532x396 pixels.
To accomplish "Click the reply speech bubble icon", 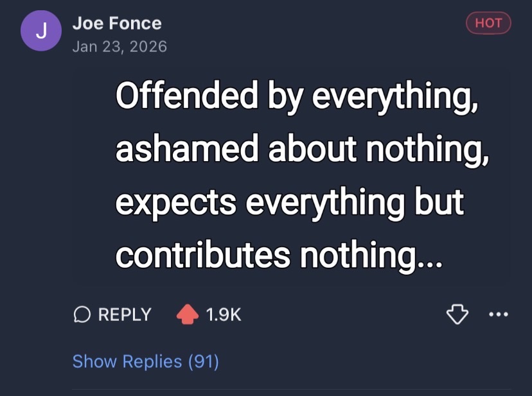I will tap(82, 314).
